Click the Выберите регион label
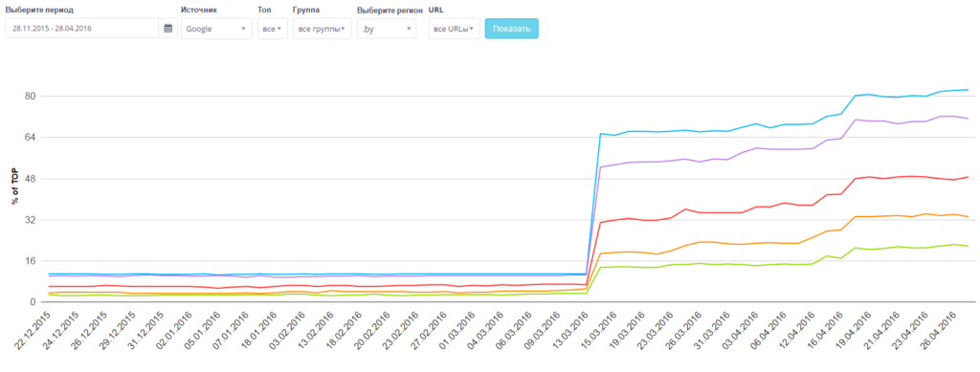 pos(390,11)
